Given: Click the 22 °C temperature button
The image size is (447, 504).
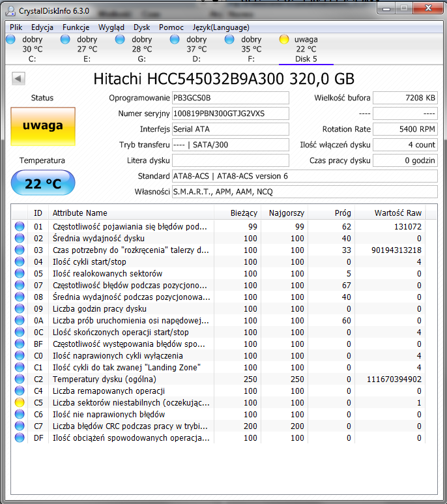Looking at the screenshot, I should (x=43, y=183).
